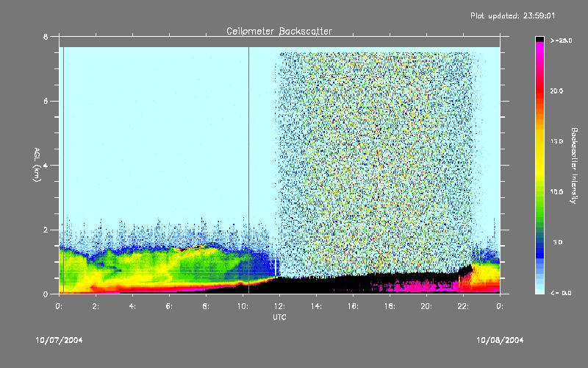588x368 pixels.
Task: Click the y-axis tick label '6'
Action: (46, 102)
